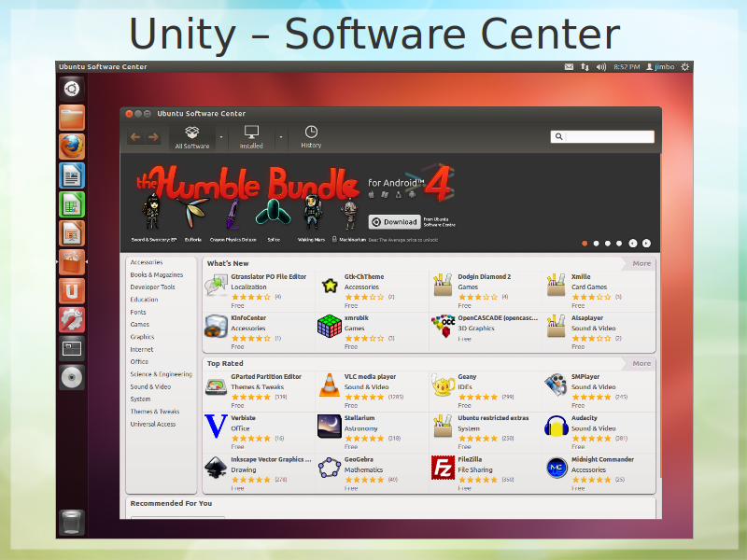Open the Files folder launcher icon
Image resolution: width=747 pixels, height=560 pixels.
point(72,118)
